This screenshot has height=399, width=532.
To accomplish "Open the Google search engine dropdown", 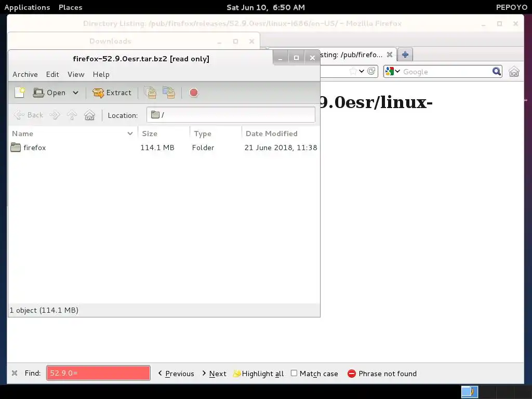I will click(393, 72).
